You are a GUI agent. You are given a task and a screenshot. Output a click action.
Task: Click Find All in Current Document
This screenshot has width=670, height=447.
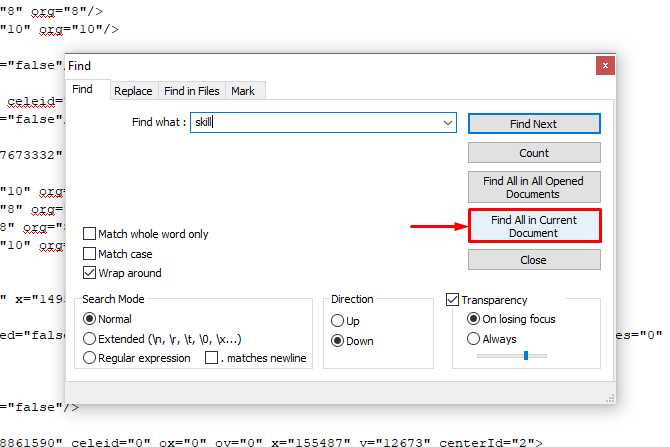[x=534, y=225]
